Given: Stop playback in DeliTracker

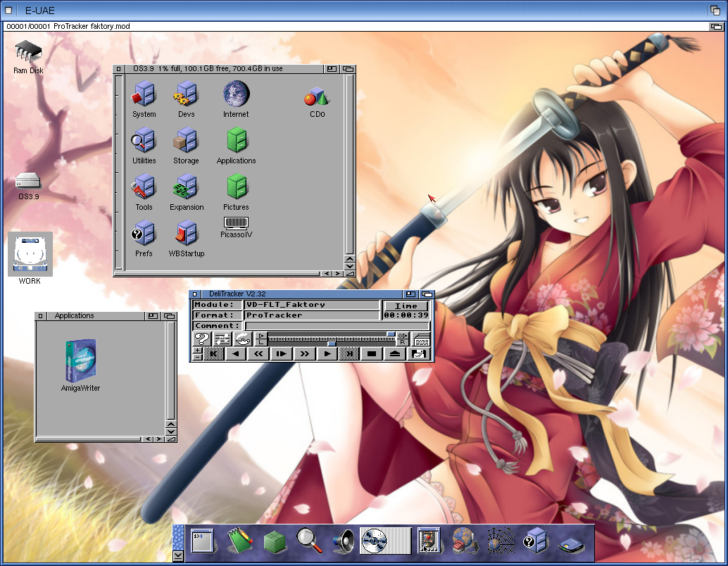Looking at the screenshot, I should tap(372, 354).
